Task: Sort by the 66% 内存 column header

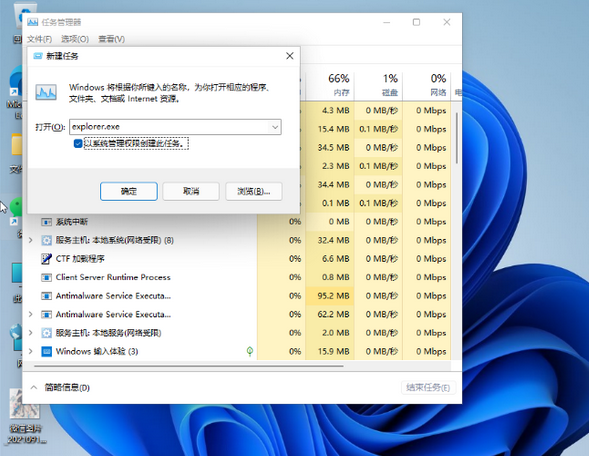Action: tap(330, 85)
